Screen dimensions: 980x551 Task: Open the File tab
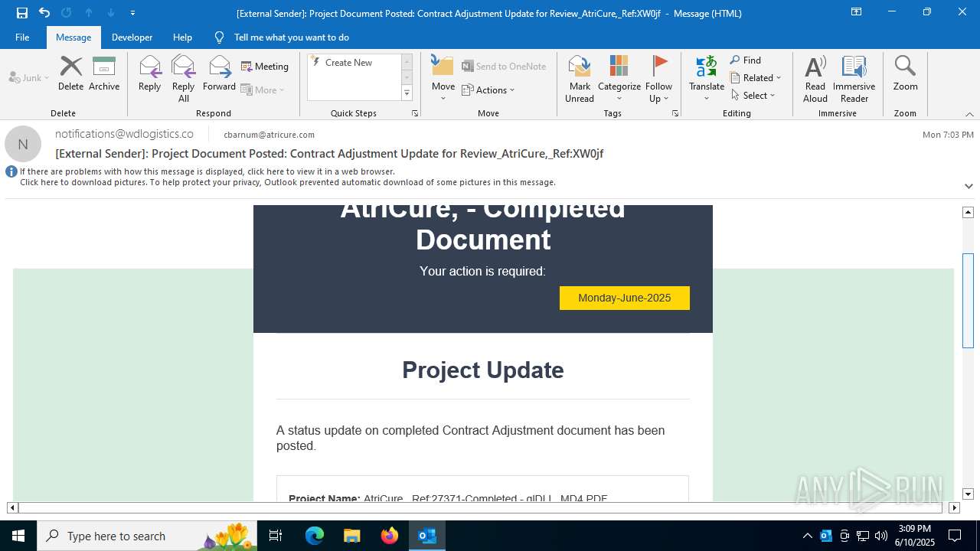22,37
